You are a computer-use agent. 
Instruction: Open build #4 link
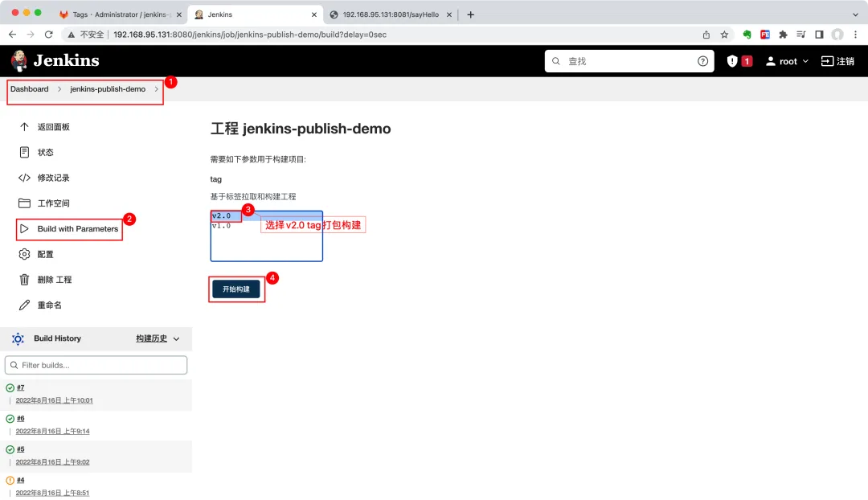click(20, 481)
